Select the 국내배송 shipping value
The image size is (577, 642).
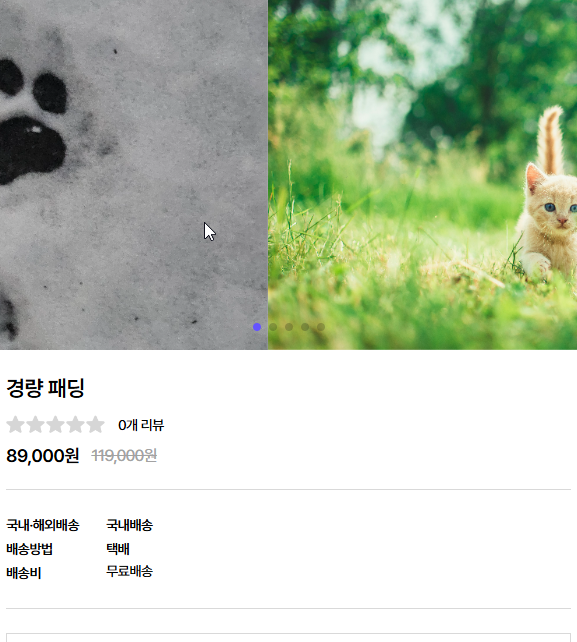coord(129,525)
